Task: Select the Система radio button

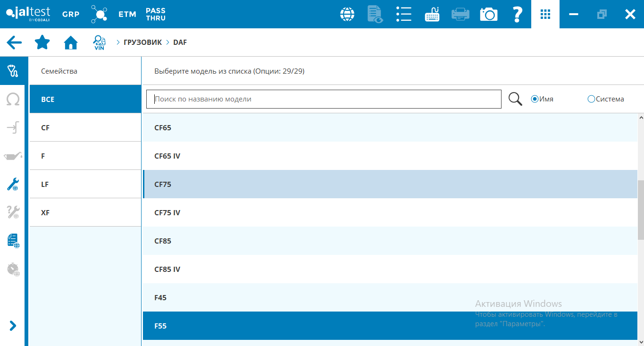Action: click(x=591, y=99)
